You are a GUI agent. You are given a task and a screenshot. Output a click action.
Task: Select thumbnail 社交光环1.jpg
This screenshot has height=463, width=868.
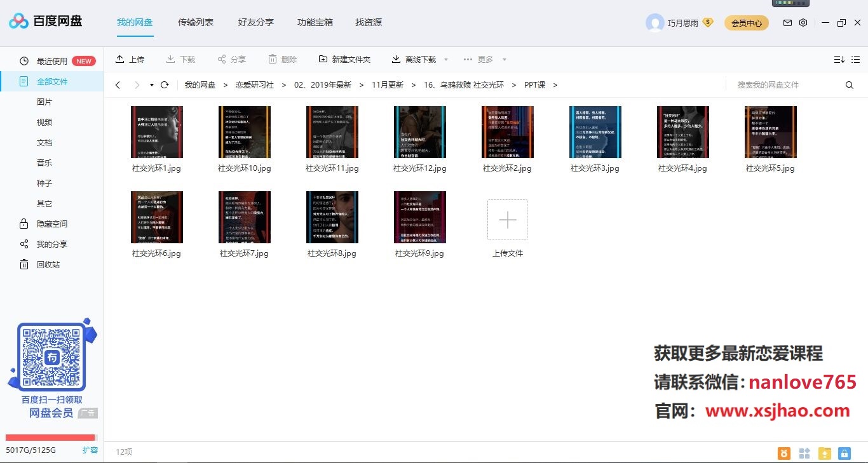pos(156,132)
